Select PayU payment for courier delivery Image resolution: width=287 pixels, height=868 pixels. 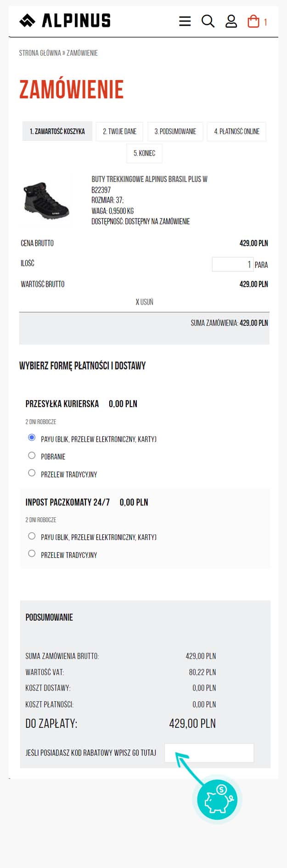point(32,437)
